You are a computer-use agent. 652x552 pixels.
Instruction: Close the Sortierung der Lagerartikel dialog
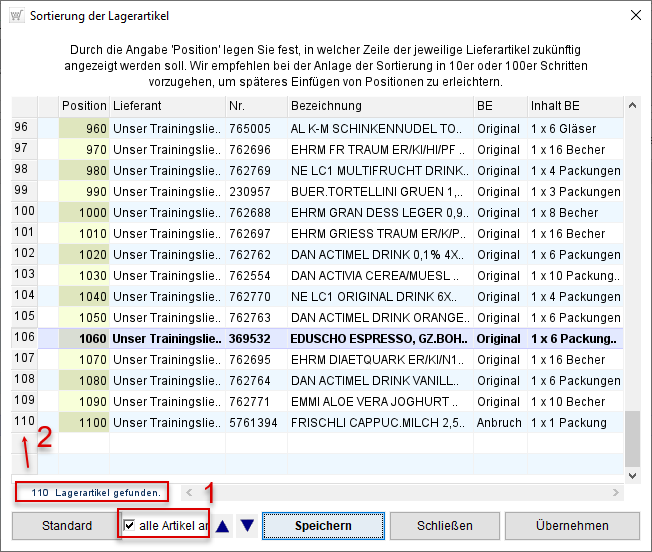click(x=632, y=16)
